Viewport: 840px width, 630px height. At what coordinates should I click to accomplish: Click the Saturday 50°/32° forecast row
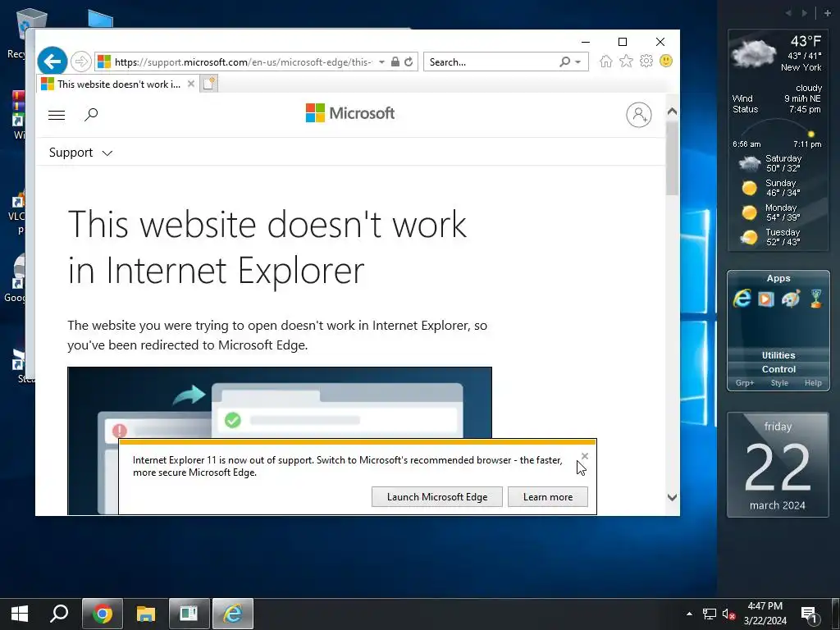pyautogui.click(x=770, y=163)
